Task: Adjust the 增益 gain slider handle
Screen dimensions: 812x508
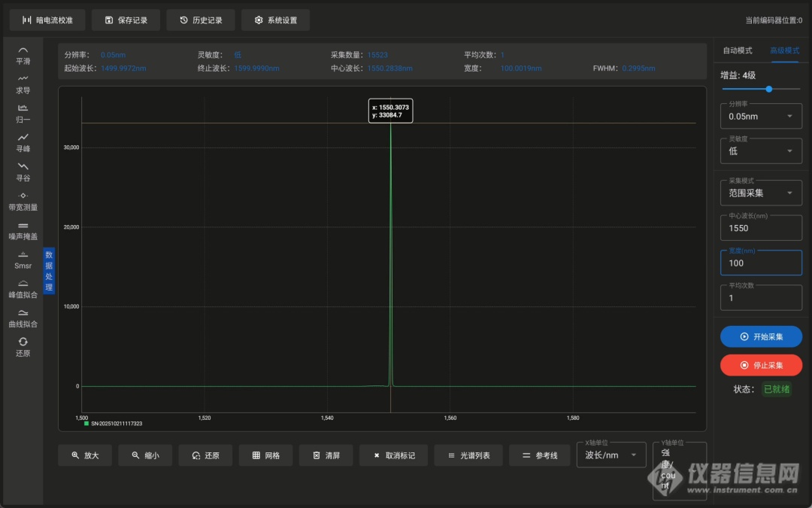Action: [769, 89]
